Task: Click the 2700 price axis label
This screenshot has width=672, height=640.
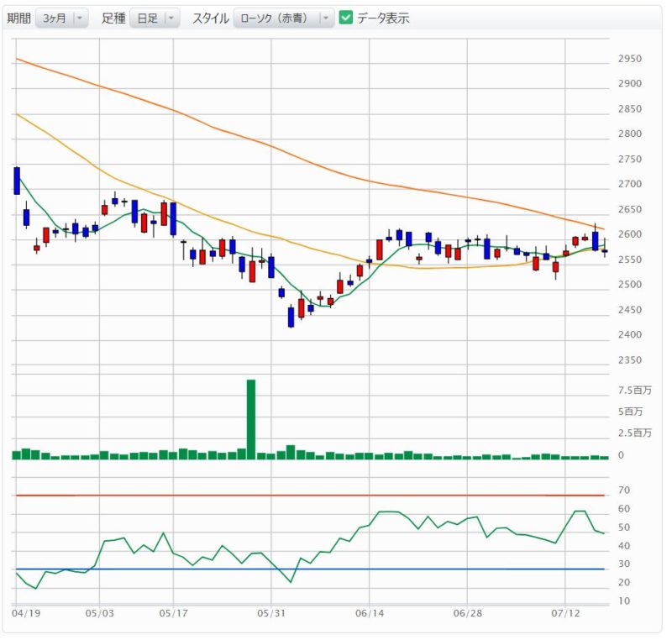Action: (630, 184)
